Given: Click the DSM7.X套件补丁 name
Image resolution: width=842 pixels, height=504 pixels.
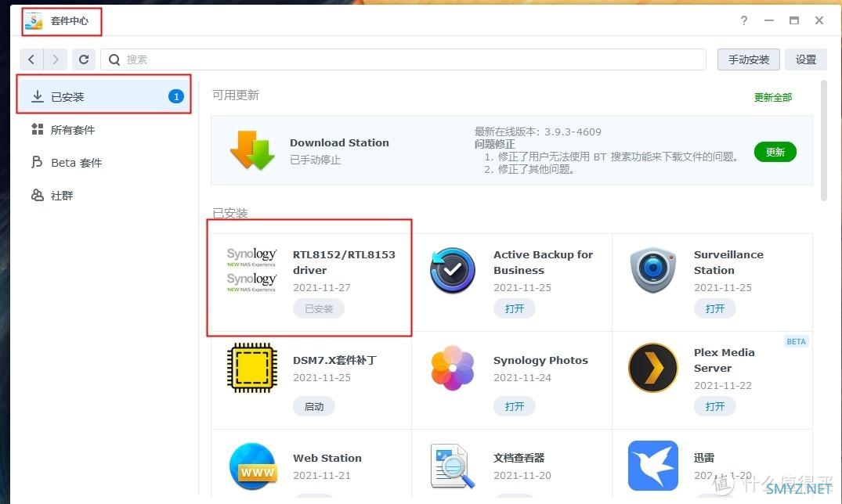Looking at the screenshot, I should tap(334, 360).
